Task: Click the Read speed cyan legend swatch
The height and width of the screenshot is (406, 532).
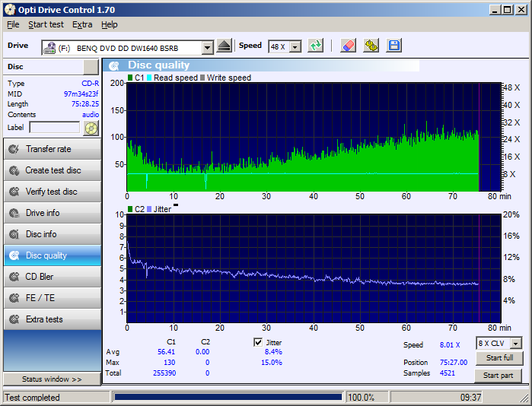Action: tap(149, 78)
